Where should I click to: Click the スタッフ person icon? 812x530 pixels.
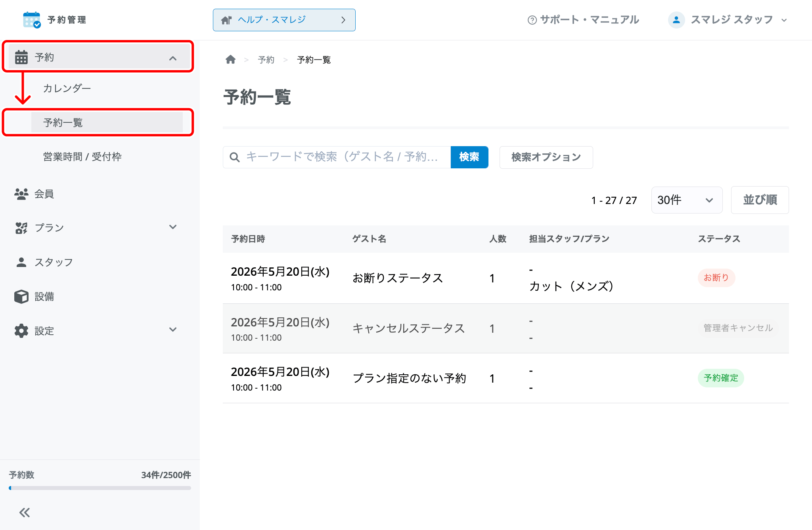(x=21, y=262)
